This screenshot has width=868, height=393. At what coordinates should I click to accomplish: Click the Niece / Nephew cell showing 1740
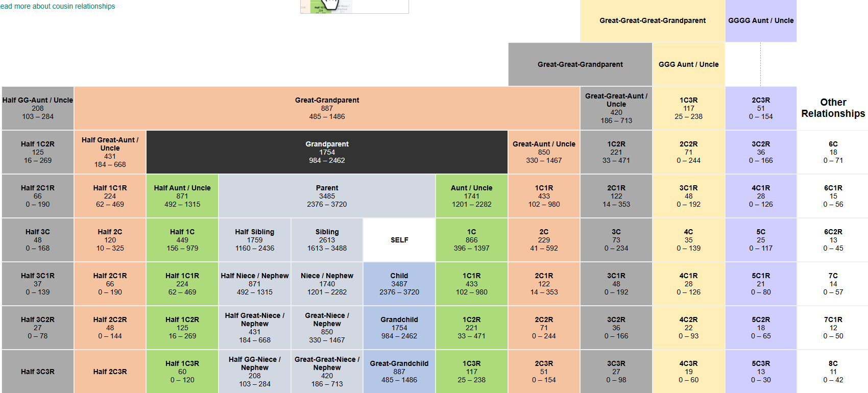click(327, 284)
